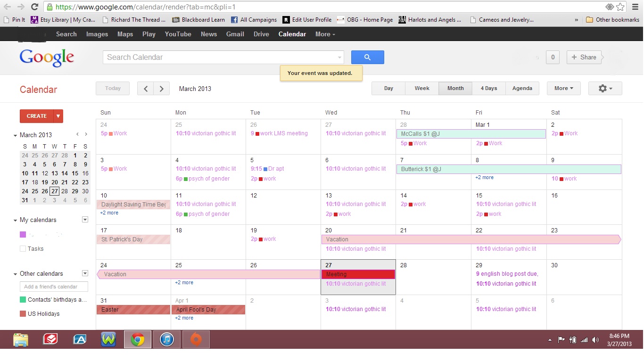Screen dimensions: 644x362
Task: Open the Butterick $1 @J event
Action: click(509, 169)
